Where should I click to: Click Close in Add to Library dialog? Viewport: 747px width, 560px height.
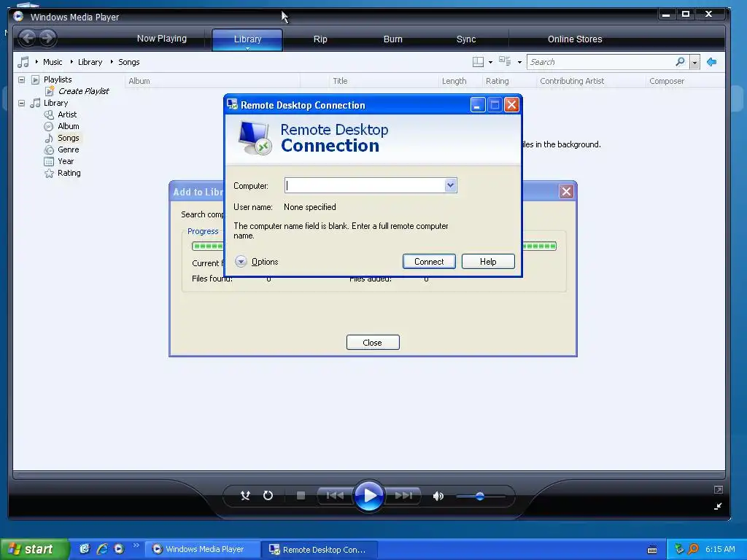point(373,343)
